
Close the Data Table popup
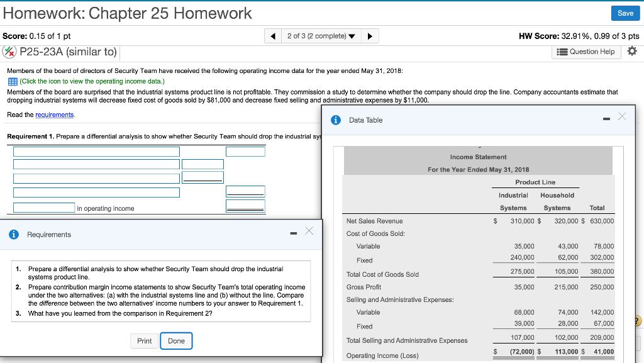pyautogui.click(x=622, y=116)
